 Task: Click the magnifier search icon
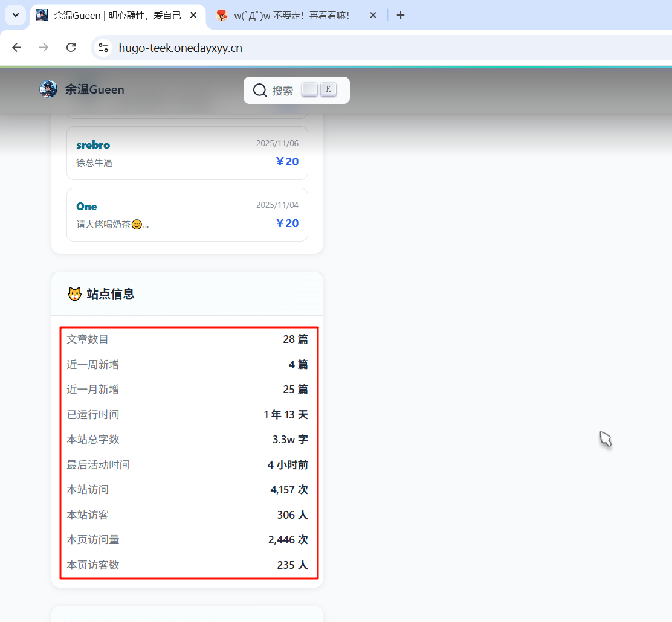(260, 90)
